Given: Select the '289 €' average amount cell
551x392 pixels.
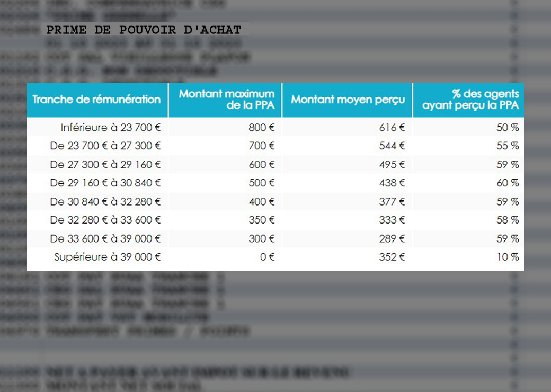Looking at the screenshot, I should 392,238.
